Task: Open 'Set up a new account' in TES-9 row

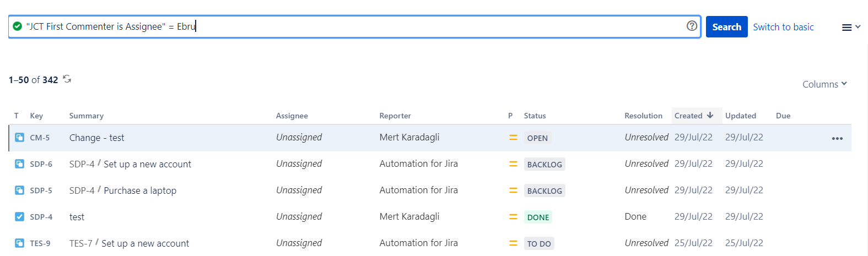Action: point(145,243)
